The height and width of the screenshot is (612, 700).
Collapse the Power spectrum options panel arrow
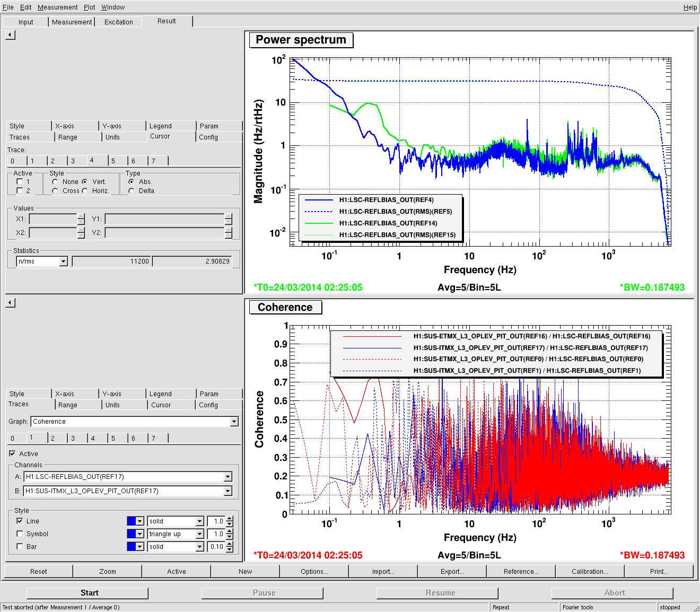(x=11, y=35)
